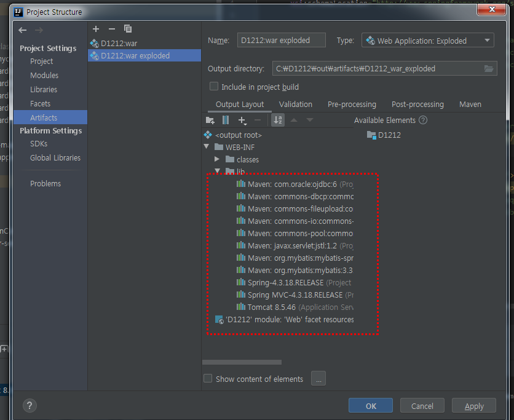The image size is (514, 420).
Task: Toggle sort elements by names and types
Action: [278, 120]
